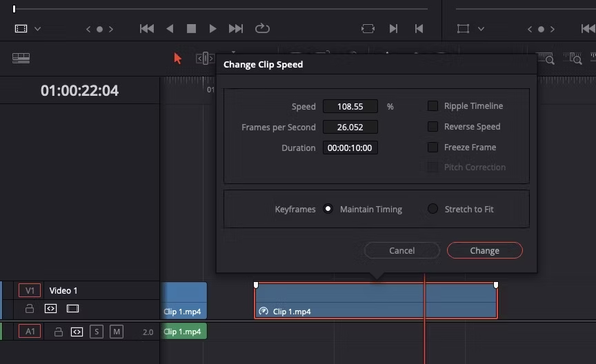Image resolution: width=596 pixels, height=364 pixels.
Task: Click the A1 destination control
Action: (x=30, y=332)
